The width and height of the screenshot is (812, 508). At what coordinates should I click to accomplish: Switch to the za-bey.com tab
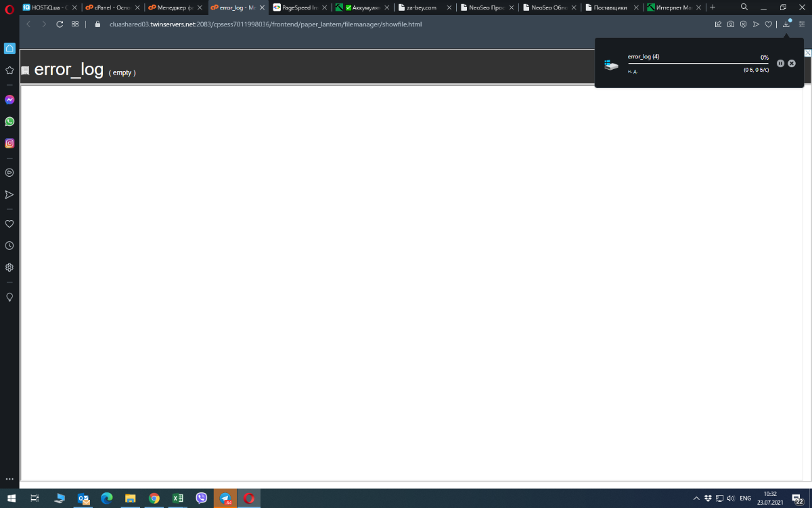pyautogui.click(x=424, y=7)
